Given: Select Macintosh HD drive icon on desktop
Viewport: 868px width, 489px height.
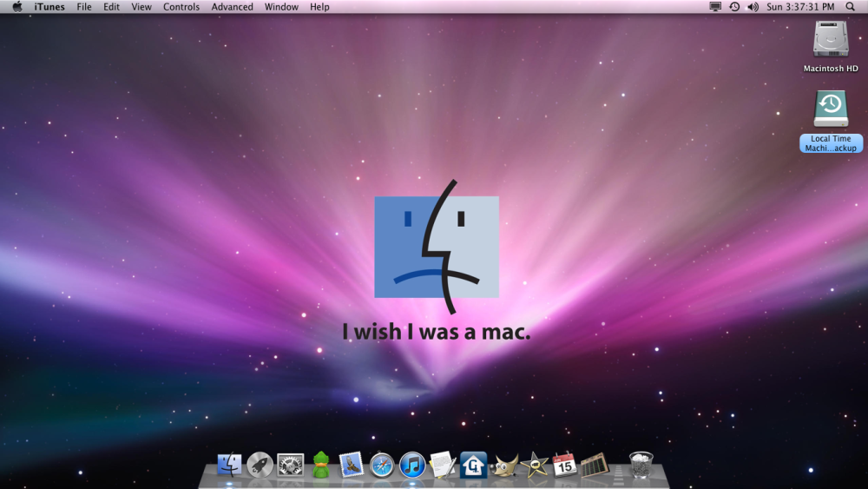Looking at the screenshot, I should [831, 39].
